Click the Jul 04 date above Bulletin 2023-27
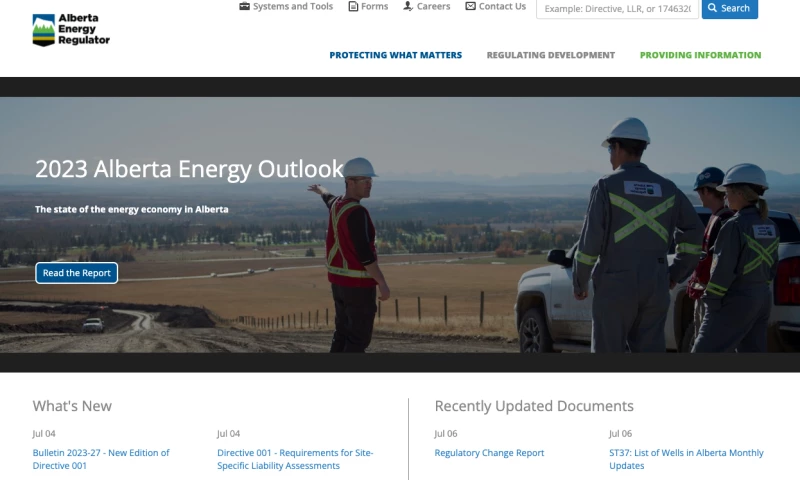Image resolution: width=800 pixels, height=480 pixels. pos(44,434)
